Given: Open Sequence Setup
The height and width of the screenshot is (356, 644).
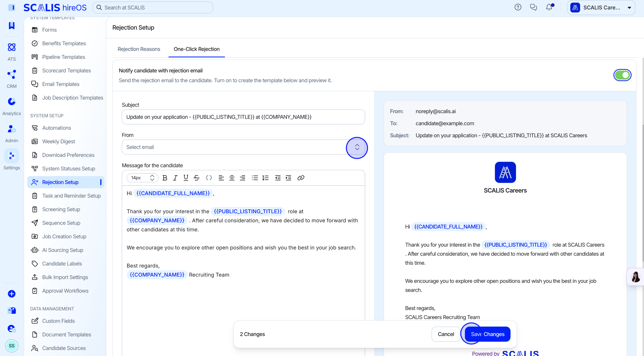Looking at the screenshot, I should [x=66, y=223].
